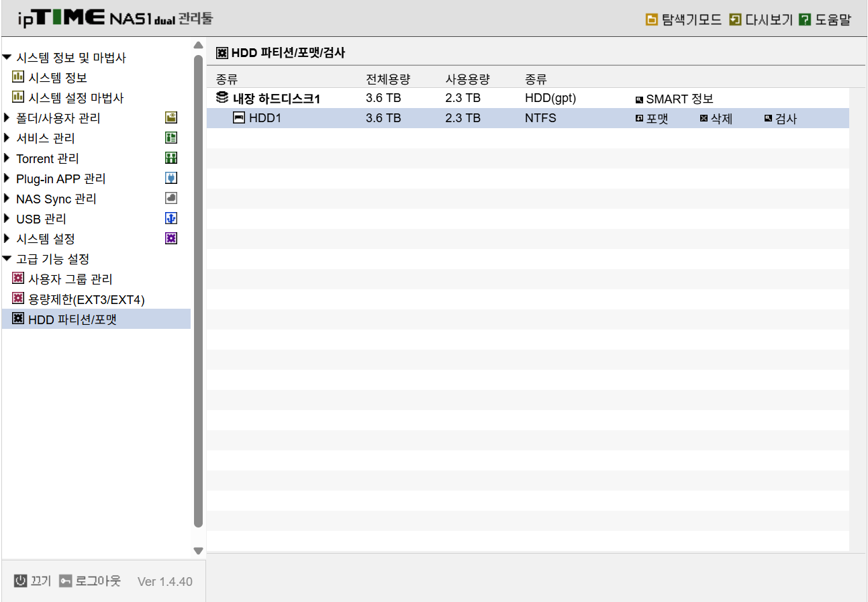Click the 시스템 설정 마법사 chart icon
Screen dimensions: 868x602
(18, 97)
